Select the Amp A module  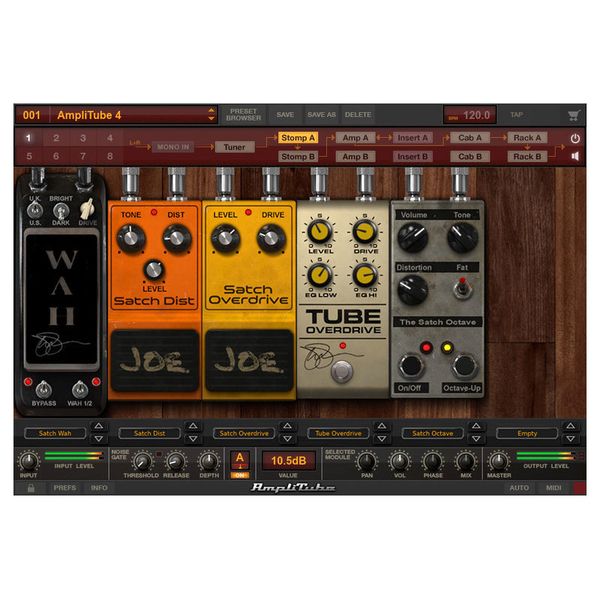tap(355, 138)
